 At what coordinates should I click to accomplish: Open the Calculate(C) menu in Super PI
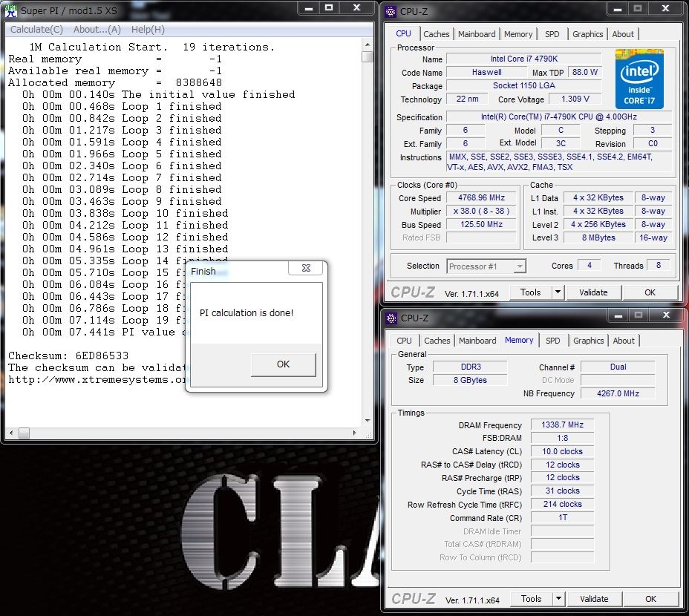[36, 30]
